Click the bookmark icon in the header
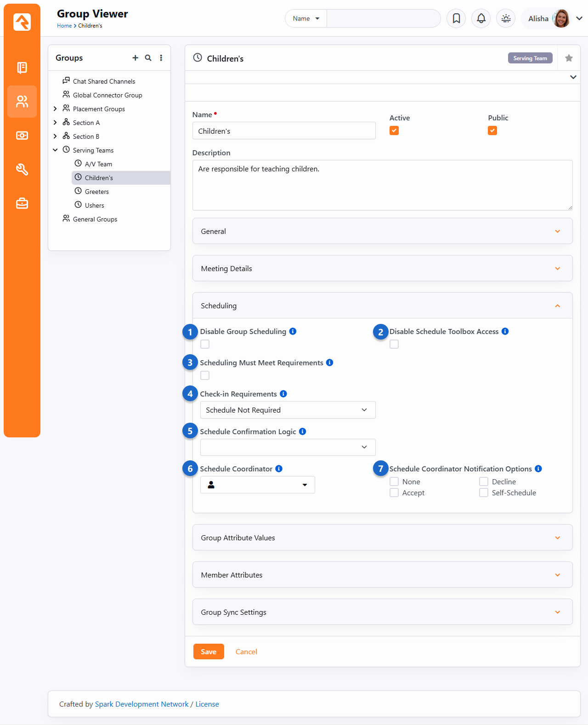 pos(456,18)
